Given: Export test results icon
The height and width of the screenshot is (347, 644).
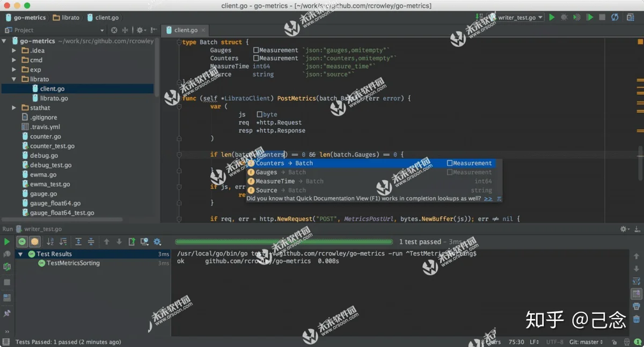Looking at the screenshot, I should point(131,242).
